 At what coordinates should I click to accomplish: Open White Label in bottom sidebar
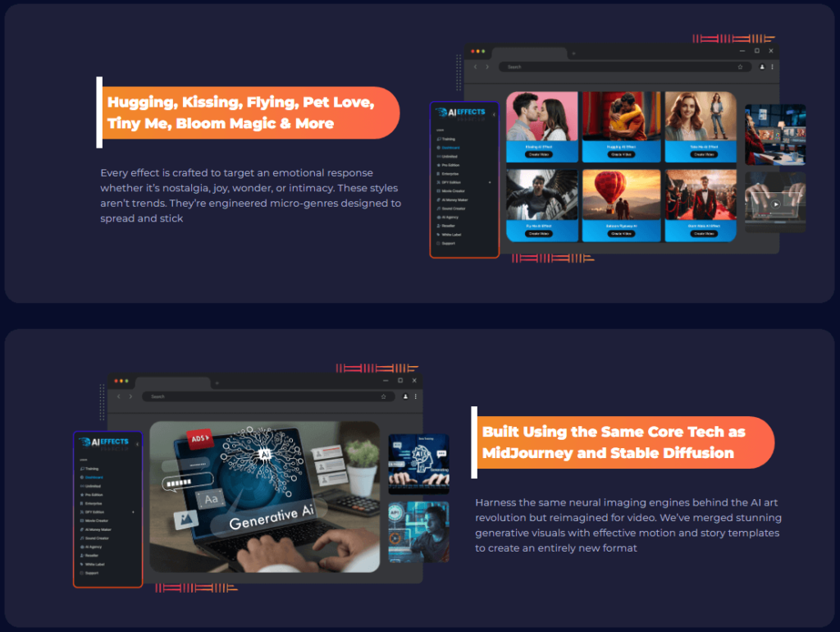click(92, 565)
